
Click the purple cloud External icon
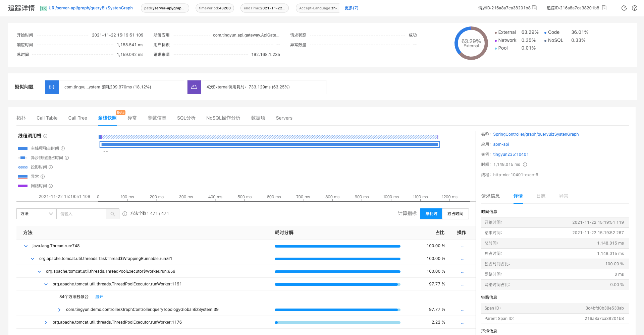click(x=194, y=87)
